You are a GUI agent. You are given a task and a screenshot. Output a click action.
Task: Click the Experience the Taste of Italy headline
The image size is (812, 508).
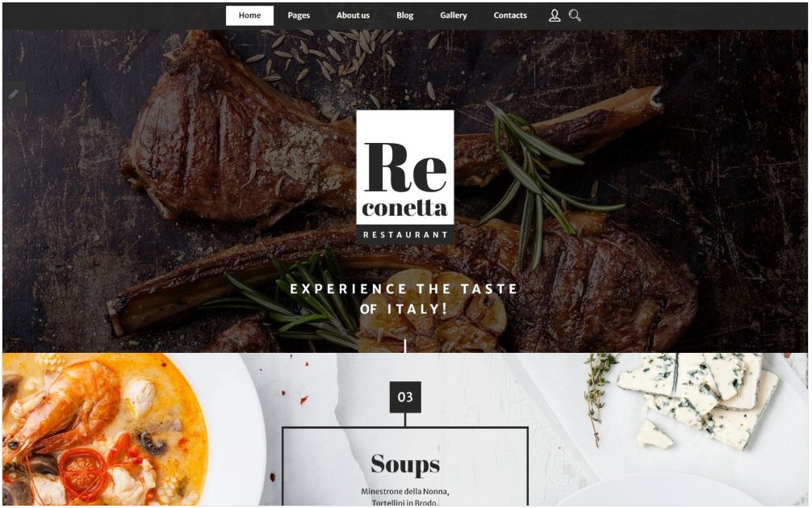click(404, 299)
